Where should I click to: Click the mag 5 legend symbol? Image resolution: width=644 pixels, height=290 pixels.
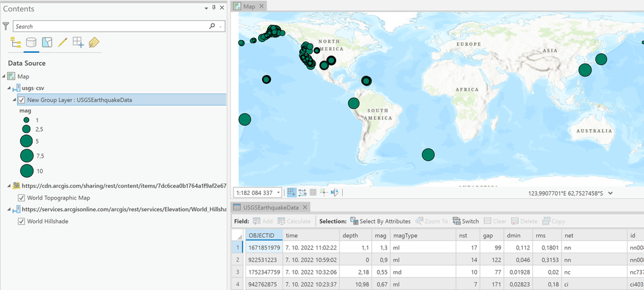pyautogui.click(x=26, y=141)
